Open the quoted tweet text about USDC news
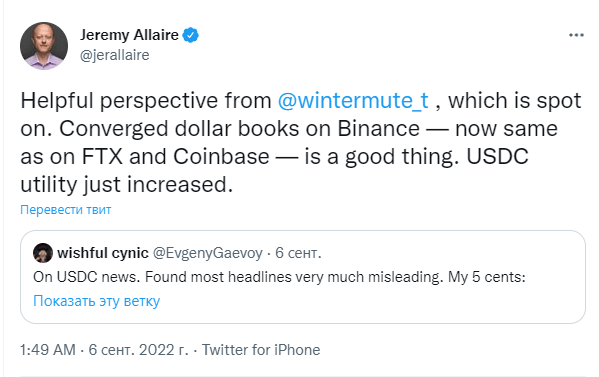The width and height of the screenshot is (599, 377). coord(279,277)
